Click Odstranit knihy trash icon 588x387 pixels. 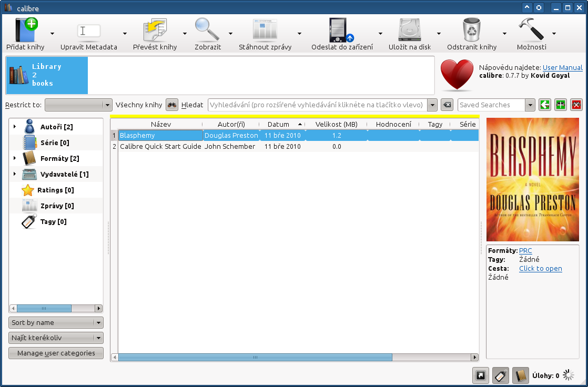[472, 30]
